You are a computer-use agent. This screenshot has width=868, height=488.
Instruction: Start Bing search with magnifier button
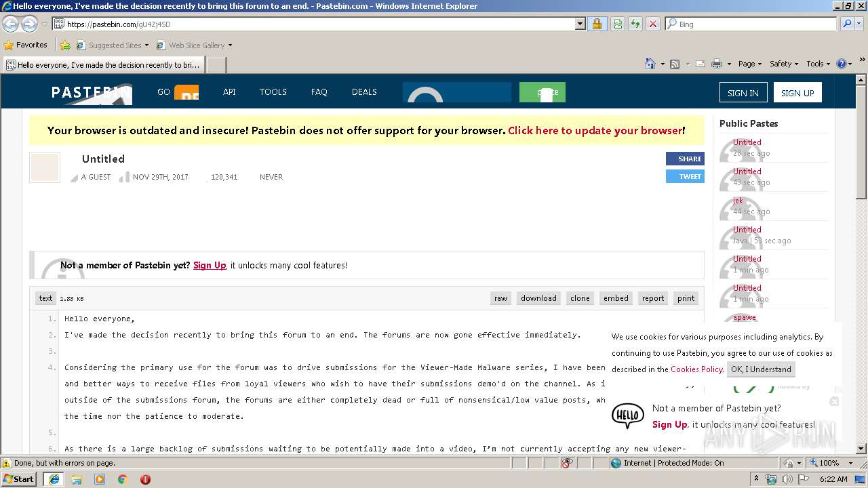(847, 24)
